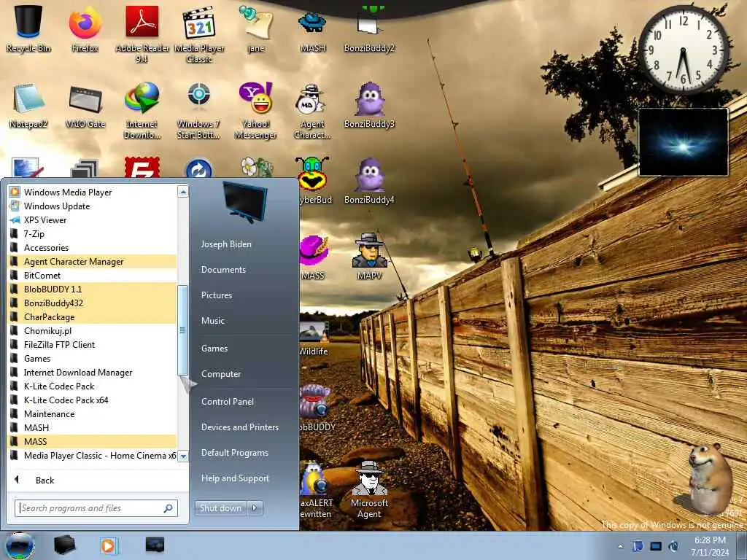This screenshot has width=747, height=560.
Task: Expand the MASS program folder
Action: (92, 441)
